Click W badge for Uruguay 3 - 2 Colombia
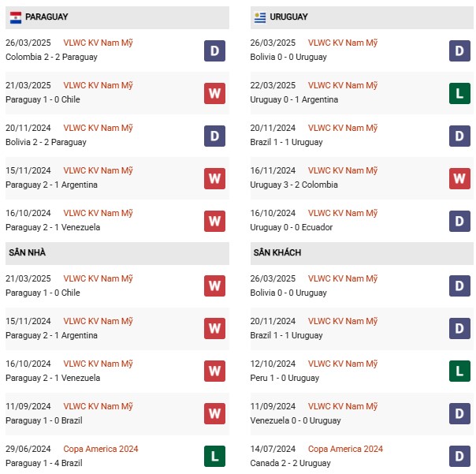Screen dimensions: 476x474 [460, 178]
